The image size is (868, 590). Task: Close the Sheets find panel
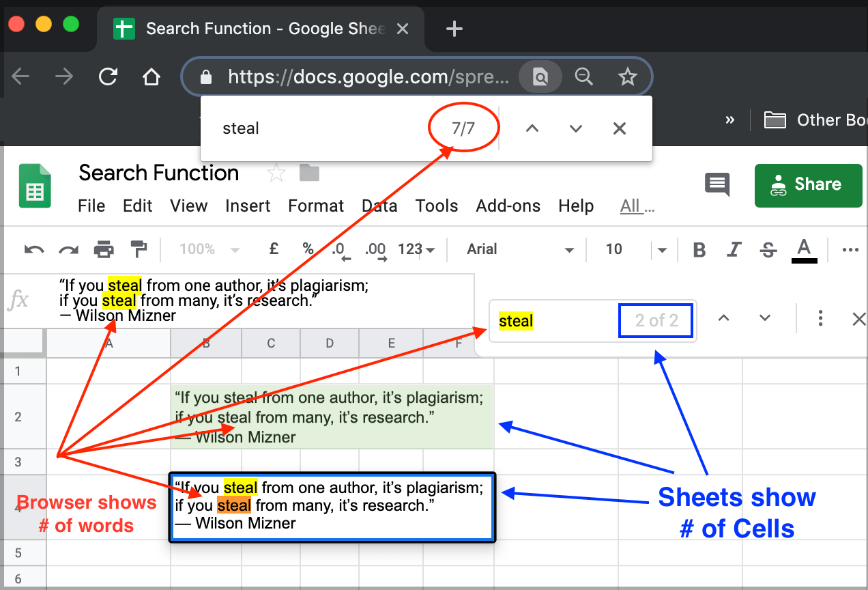tap(859, 318)
